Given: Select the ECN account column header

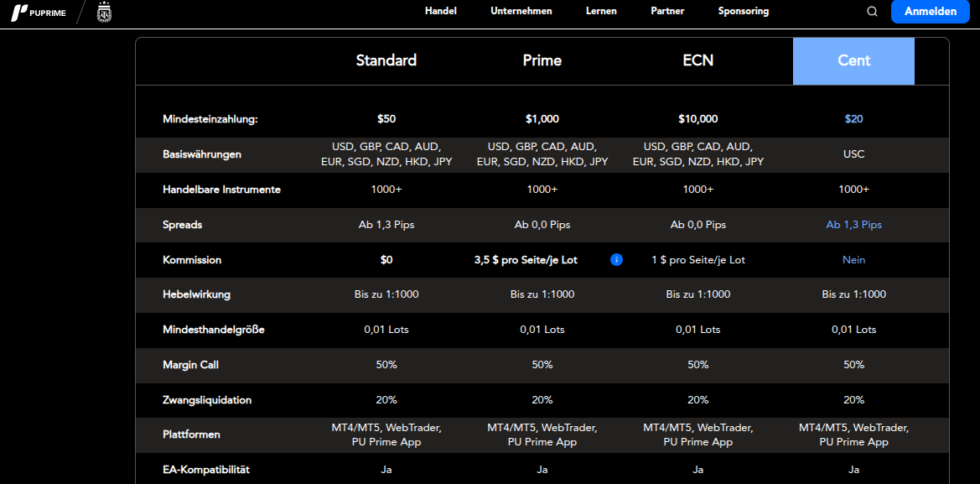Looking at the screenshot, I should point(698,60).
